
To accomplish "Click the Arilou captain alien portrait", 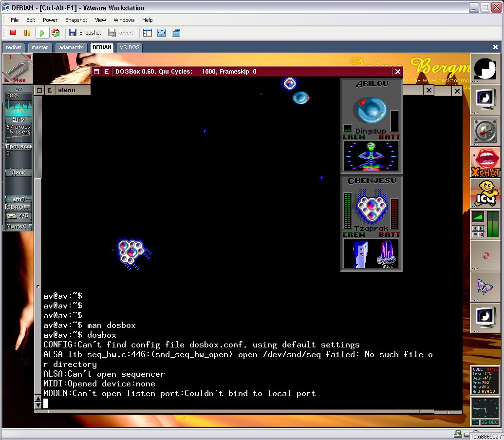I will point(371,155).
